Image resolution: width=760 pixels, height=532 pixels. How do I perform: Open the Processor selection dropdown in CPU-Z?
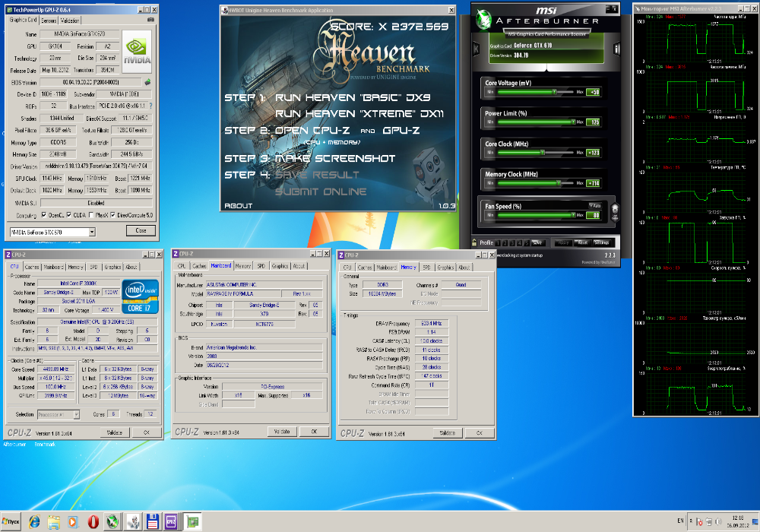77,415
